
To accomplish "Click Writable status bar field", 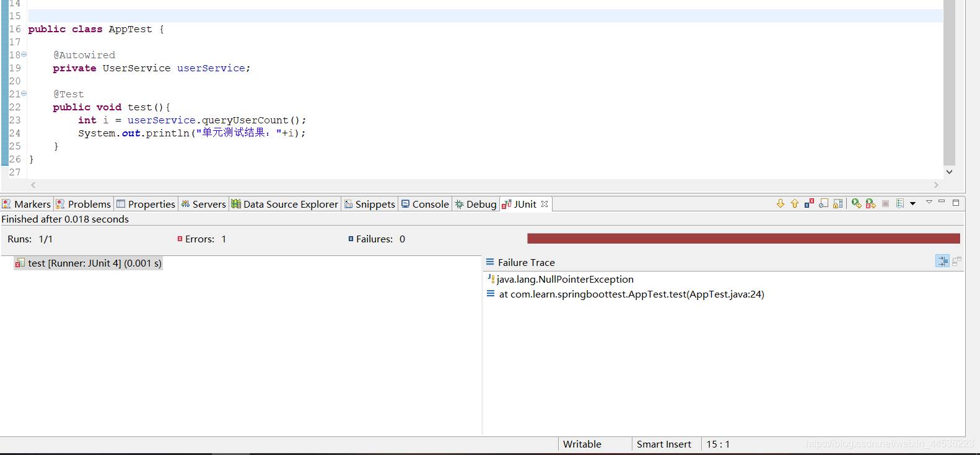I will coord(582,444).
